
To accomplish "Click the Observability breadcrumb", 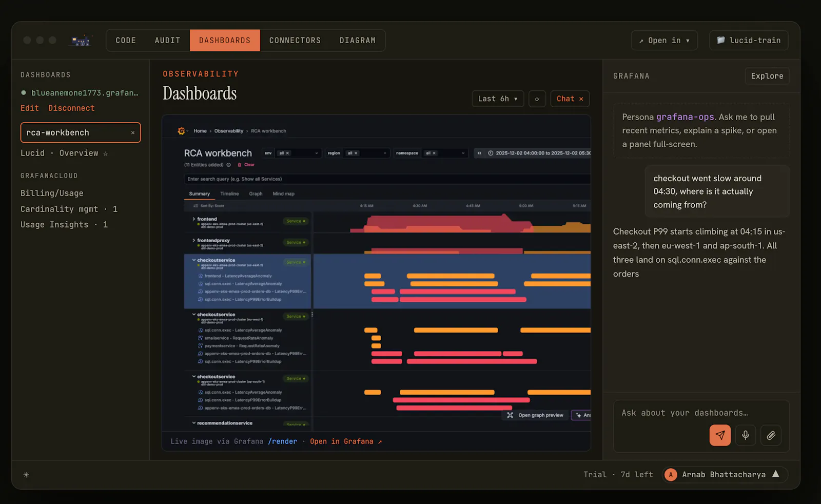I will [x=229, y=131].
